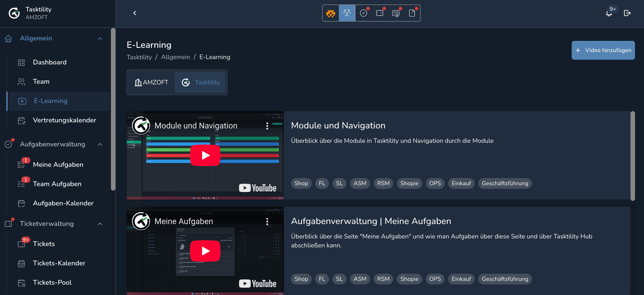Click the Dashboard grid icon
This screenshot has width=644, height=295.
tap(21, 62)
